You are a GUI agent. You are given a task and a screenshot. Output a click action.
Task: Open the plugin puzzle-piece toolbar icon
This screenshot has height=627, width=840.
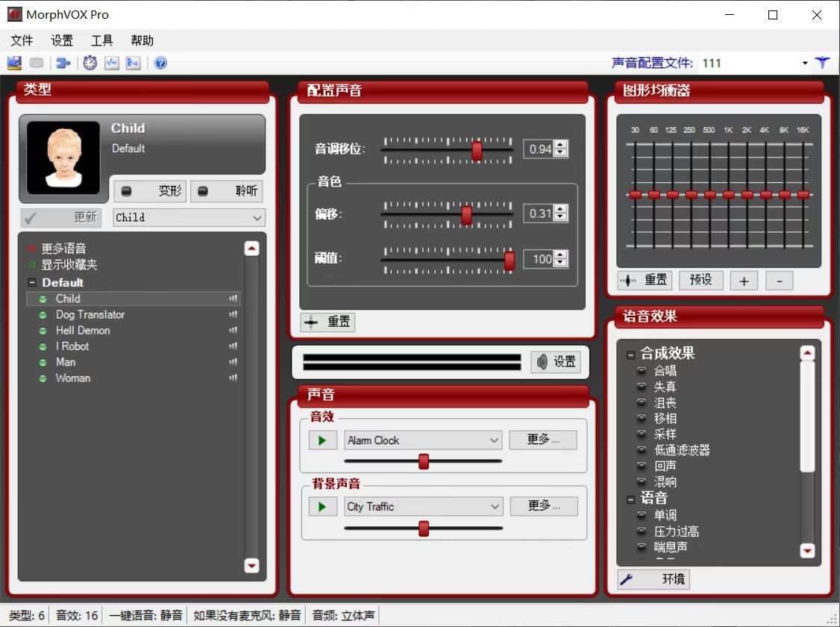pyautogui.click(x=63, y=63)
